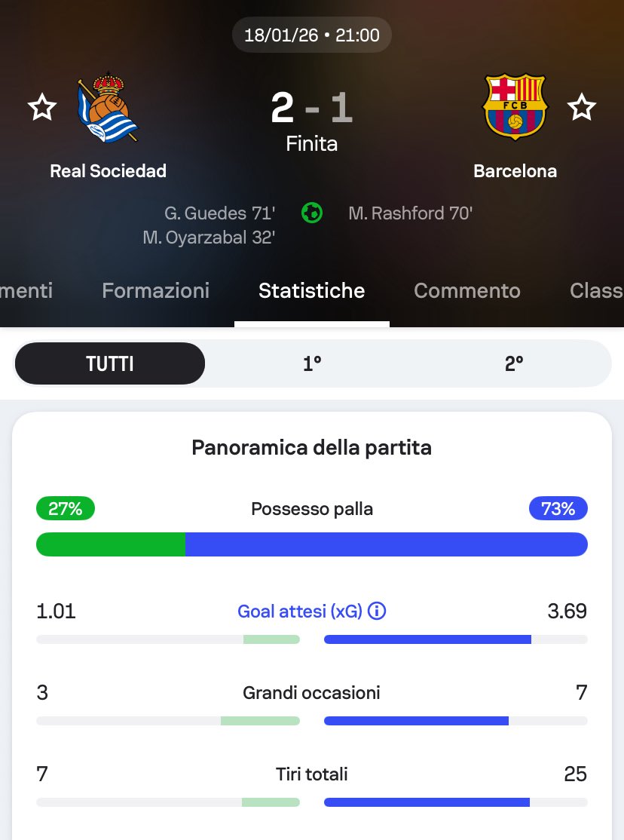Screen dimensions: 624x840
Task: Tap the 18/01/26 • 21:00 date pill
Action: (x=312, y=35)
